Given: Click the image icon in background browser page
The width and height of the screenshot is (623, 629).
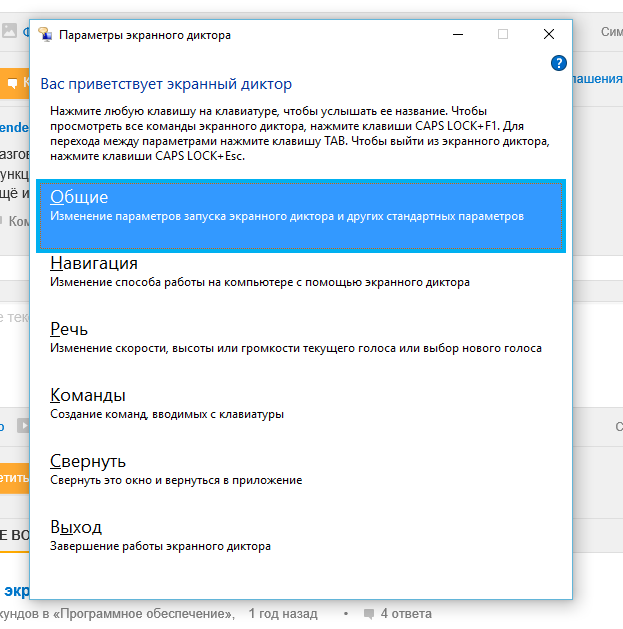Looking at the screenshot, I should pos(9,30).
